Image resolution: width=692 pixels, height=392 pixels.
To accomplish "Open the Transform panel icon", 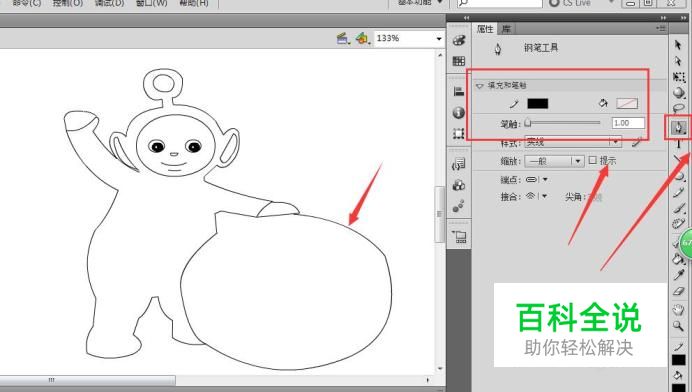I will (459, 133).
